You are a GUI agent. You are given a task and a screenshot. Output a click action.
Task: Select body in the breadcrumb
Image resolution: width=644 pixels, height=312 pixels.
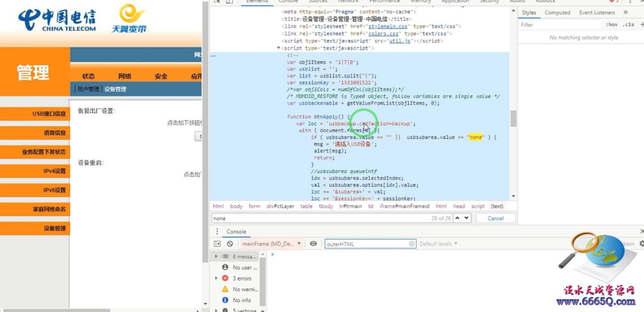pos(236,206)
